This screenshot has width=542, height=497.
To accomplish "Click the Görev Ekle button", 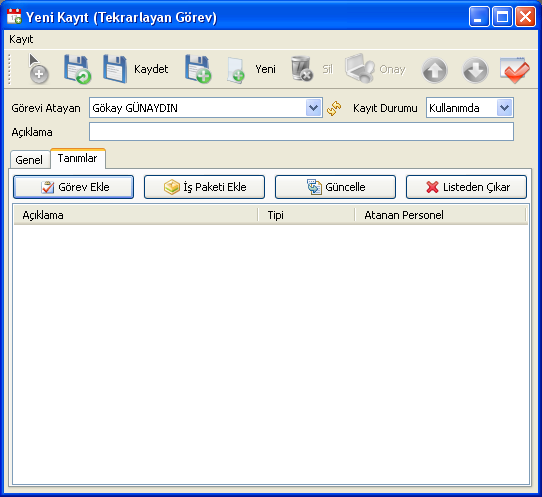I will point(73,187).
